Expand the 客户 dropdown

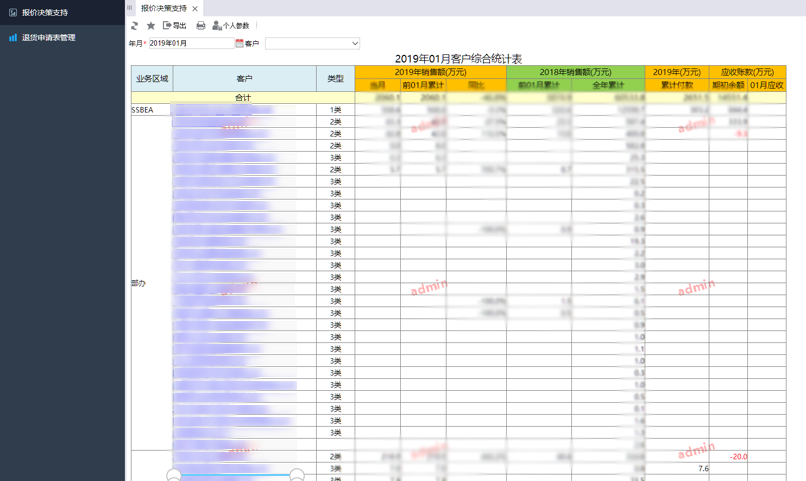[x=354, y=44]
